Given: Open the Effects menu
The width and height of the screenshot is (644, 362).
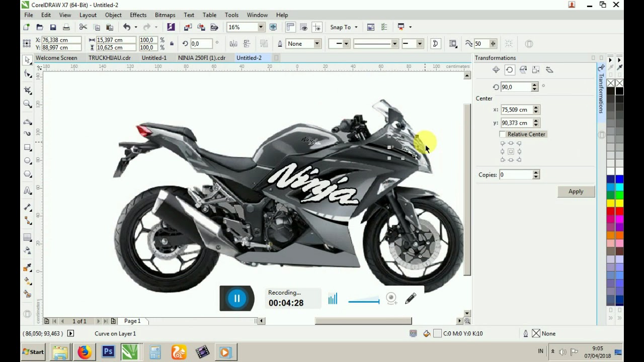Looking at the screenshot, I should (138, 15).
